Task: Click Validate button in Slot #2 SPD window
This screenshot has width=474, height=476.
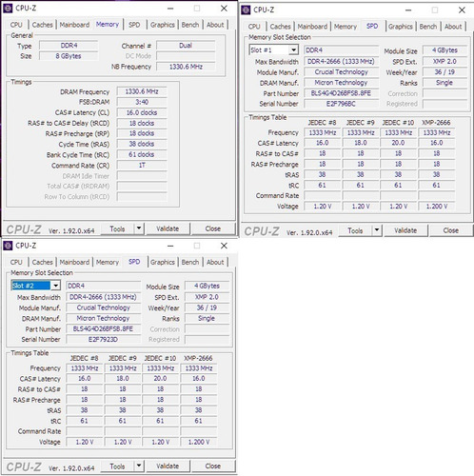Action: click(x=168, y=466)
